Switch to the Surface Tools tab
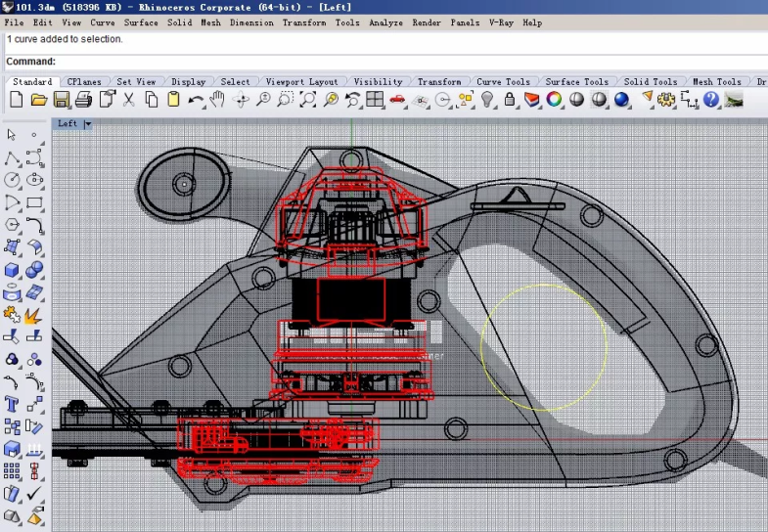Screen dimensions: 768x532 point(575,82)
